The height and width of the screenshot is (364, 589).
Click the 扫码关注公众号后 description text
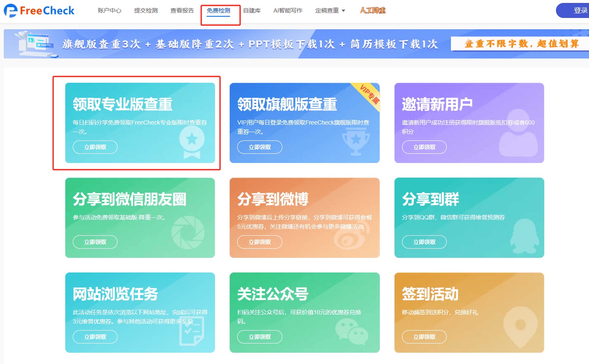(299, 317)
